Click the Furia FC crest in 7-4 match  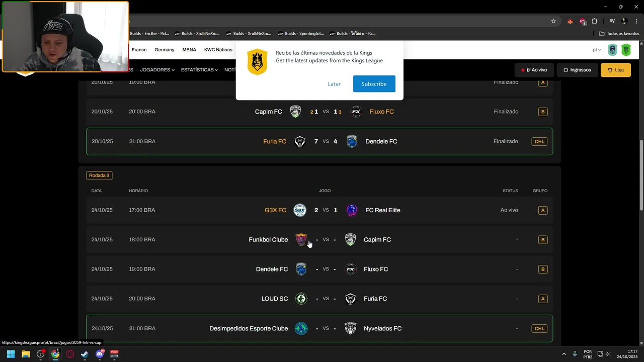(300, 141)
